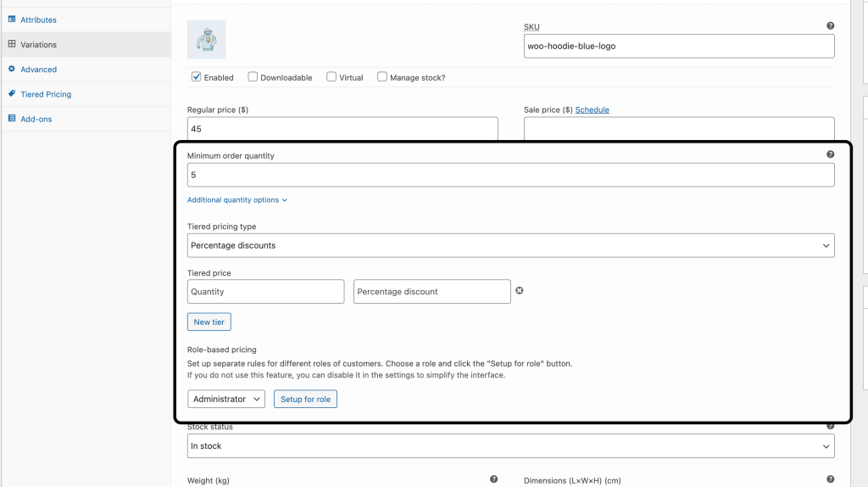Image resolution: width=868 pixels, height=487 pixels.
Task: Click the Minimum order quantity help icon
Action: pyautogui.click(x=830, y=154)
